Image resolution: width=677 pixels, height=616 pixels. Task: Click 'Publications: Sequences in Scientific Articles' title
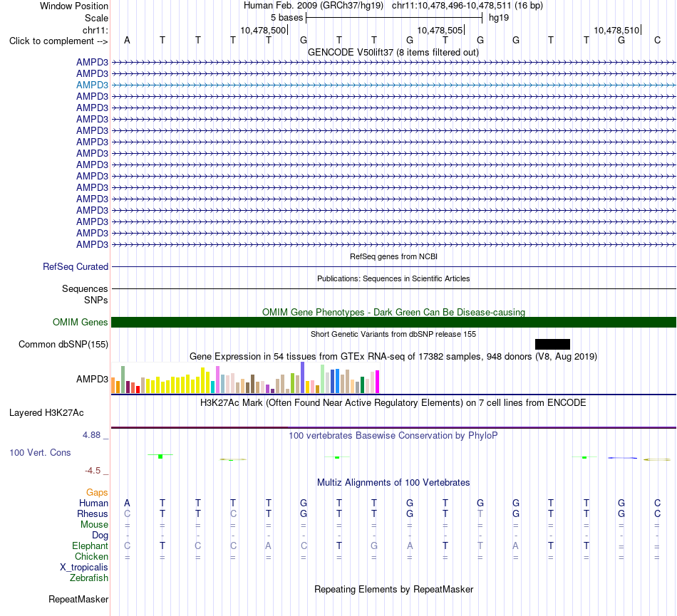393,278
